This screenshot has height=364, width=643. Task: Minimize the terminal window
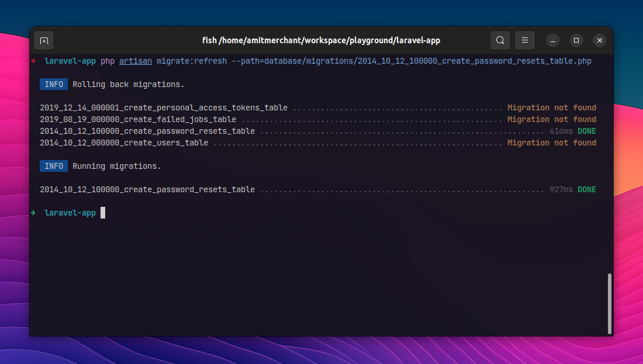(553, 40)
